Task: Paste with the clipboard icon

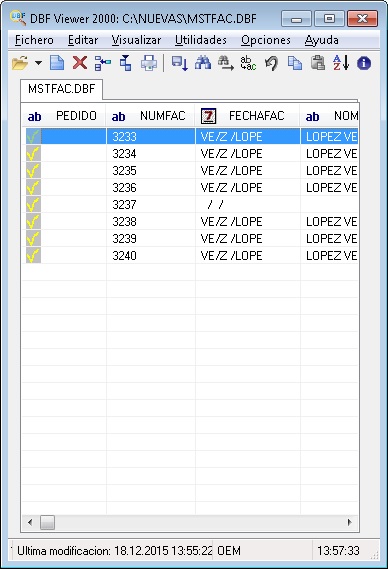Action: point(318,63)
